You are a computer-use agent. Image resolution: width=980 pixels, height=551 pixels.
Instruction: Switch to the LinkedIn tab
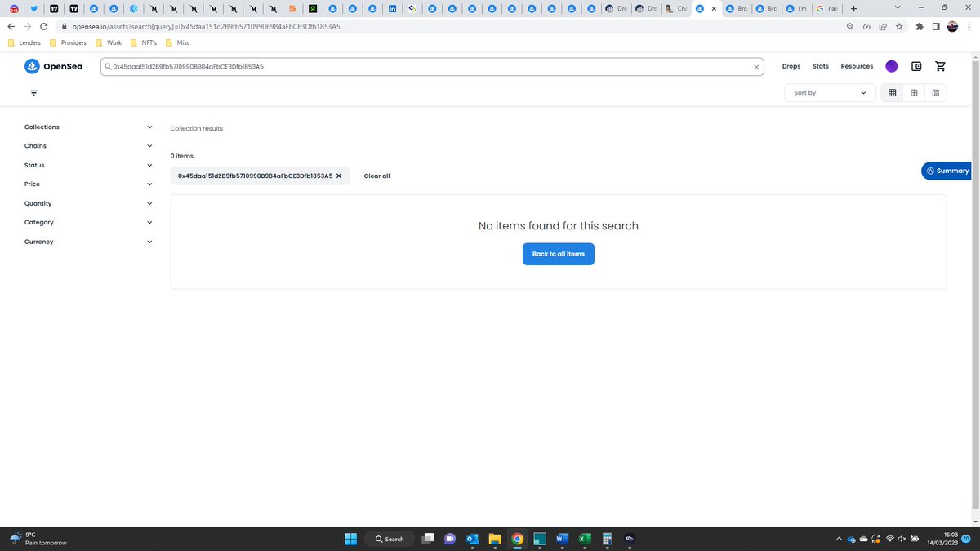point(393,8)
